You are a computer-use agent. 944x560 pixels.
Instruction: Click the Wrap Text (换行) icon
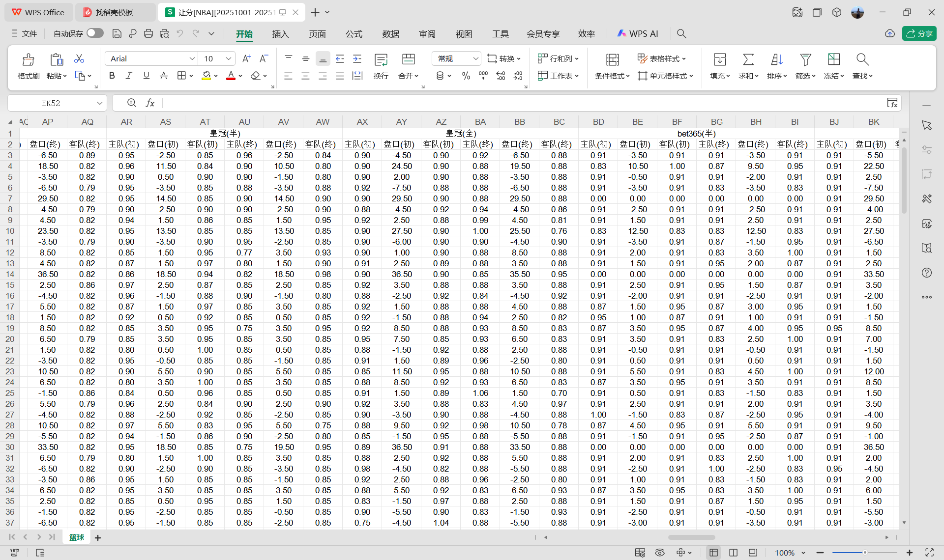[381, 60]
